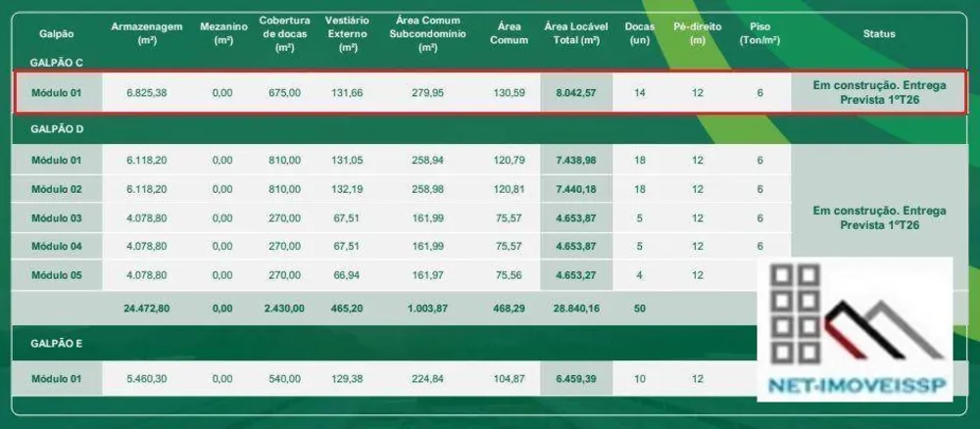Viewport: 980px width, 429px height.
Task: Click docks count '10' in Galpão E
Action: 639,379
